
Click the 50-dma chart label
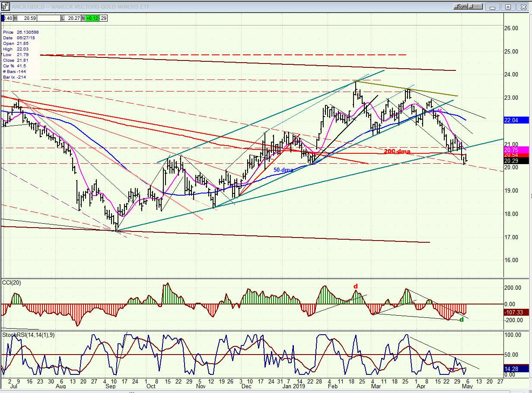[283, 170]
